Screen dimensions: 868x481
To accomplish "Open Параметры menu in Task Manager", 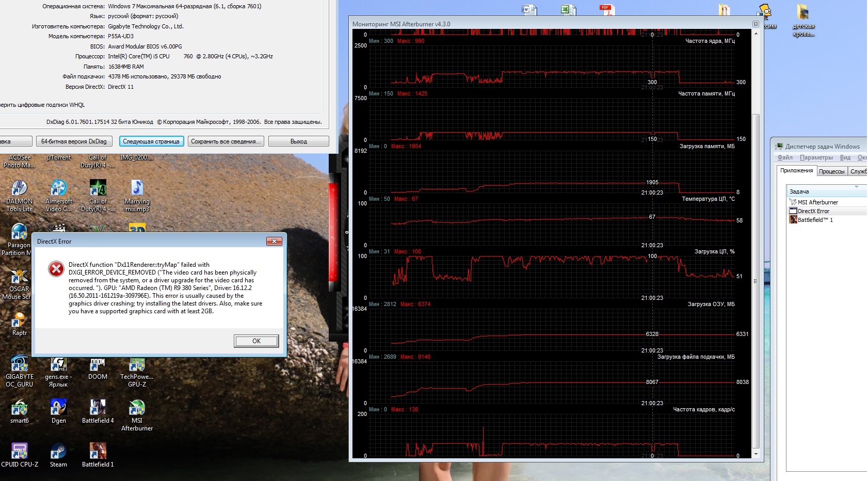I will pos(816,157).
